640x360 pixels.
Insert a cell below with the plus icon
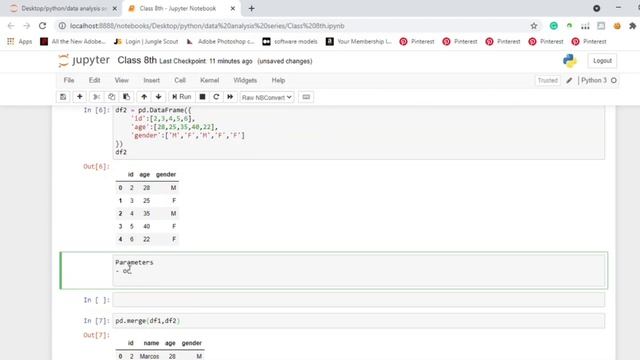coord(80,97)
